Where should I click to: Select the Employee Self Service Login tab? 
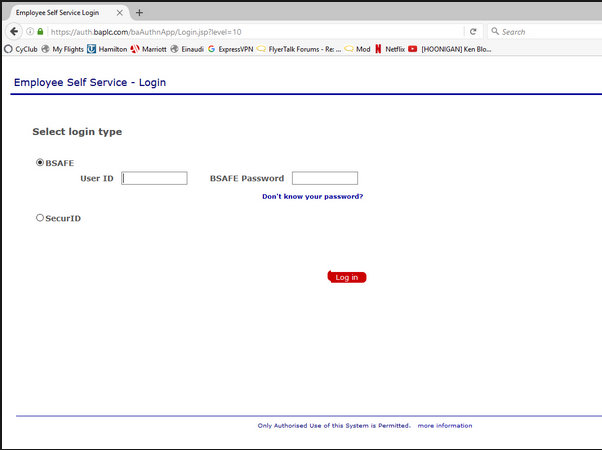[67, 13]
